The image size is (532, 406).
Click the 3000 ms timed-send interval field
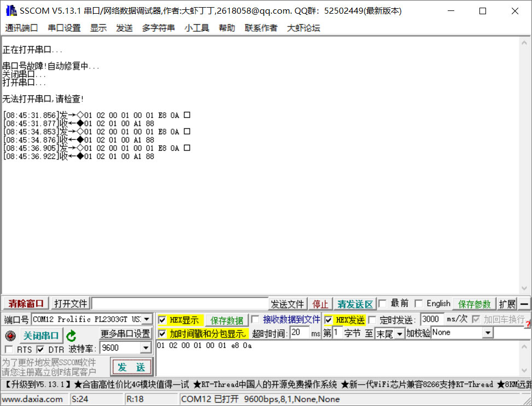[432, 319]
